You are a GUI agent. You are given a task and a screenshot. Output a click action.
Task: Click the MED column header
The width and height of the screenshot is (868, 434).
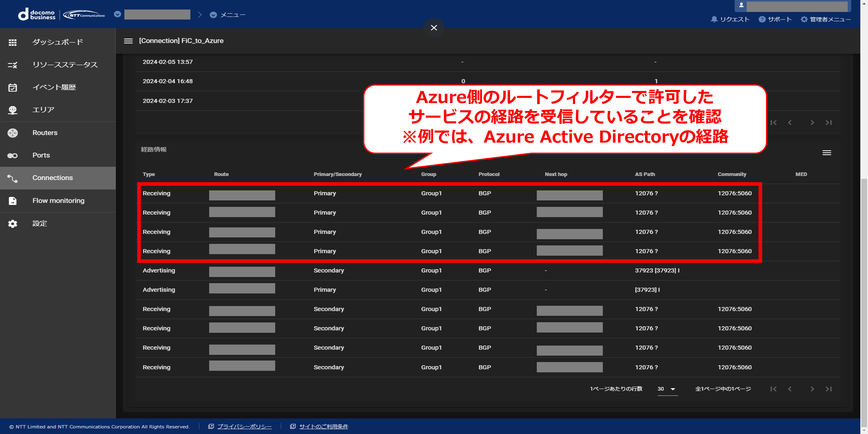tap(801, 174)
